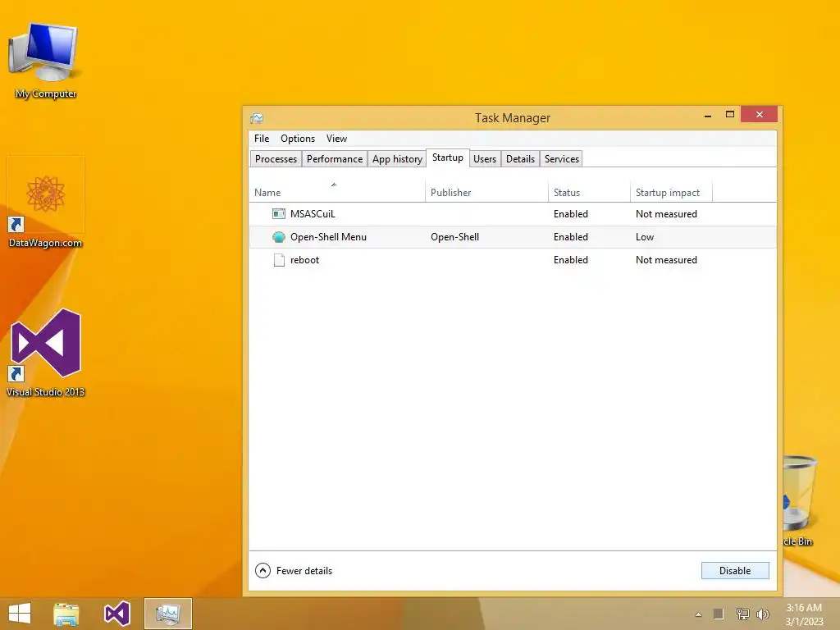Open the My Computer desktop icon
This screenshot has height=630, width=840.
point(45,60)
